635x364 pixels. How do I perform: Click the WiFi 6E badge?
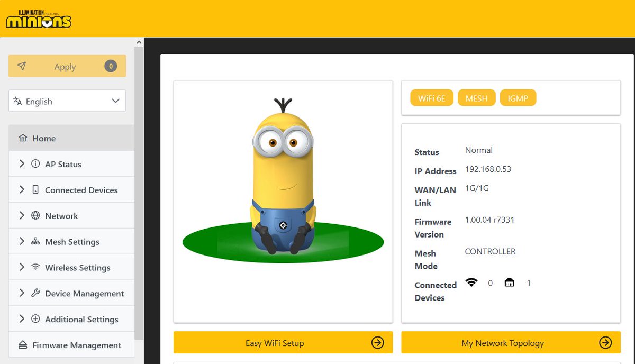pos(432,98)
